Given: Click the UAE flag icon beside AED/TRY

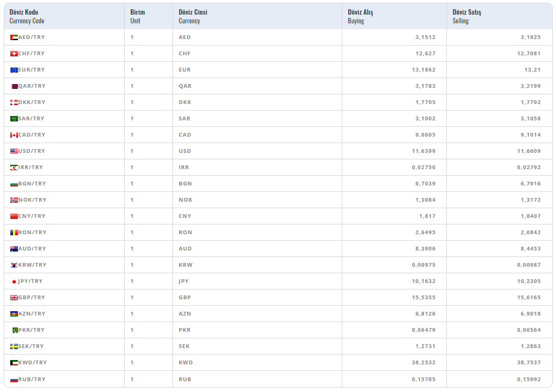Looking at the screenshot, I should tap(14, 37).
